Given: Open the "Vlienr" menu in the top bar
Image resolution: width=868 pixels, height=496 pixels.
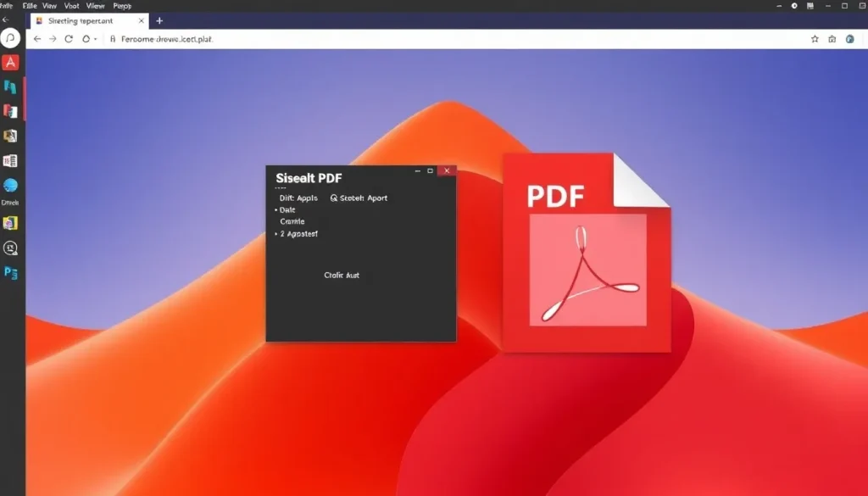Looking at the screenshot, I should [x=95, y=6].
